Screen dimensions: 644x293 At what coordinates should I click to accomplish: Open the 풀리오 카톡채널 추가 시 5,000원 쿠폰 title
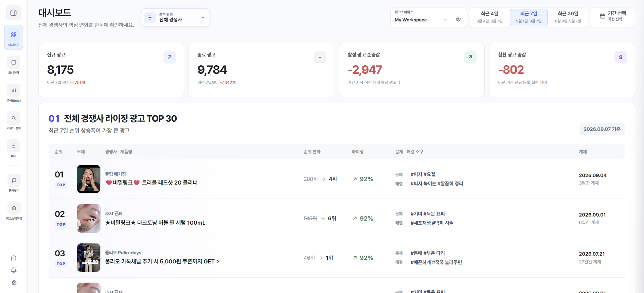point(162,261)
